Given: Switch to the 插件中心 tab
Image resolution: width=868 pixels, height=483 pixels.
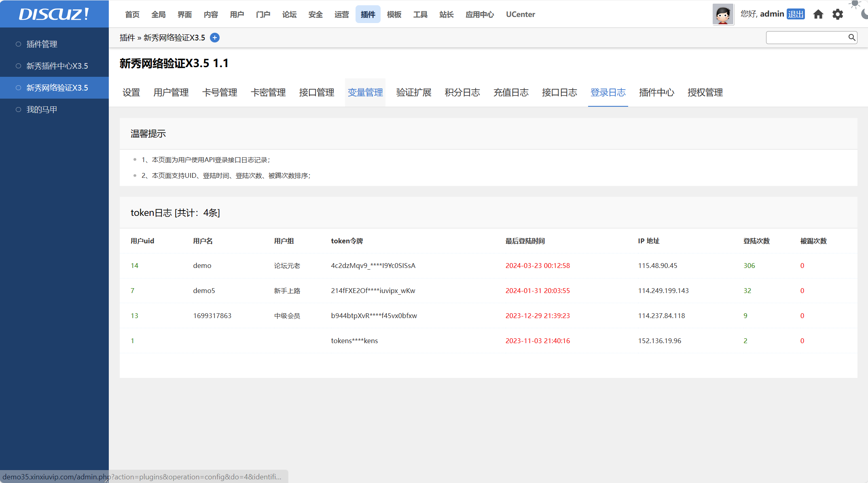Looking at the screenshot, I should [656, 93].
